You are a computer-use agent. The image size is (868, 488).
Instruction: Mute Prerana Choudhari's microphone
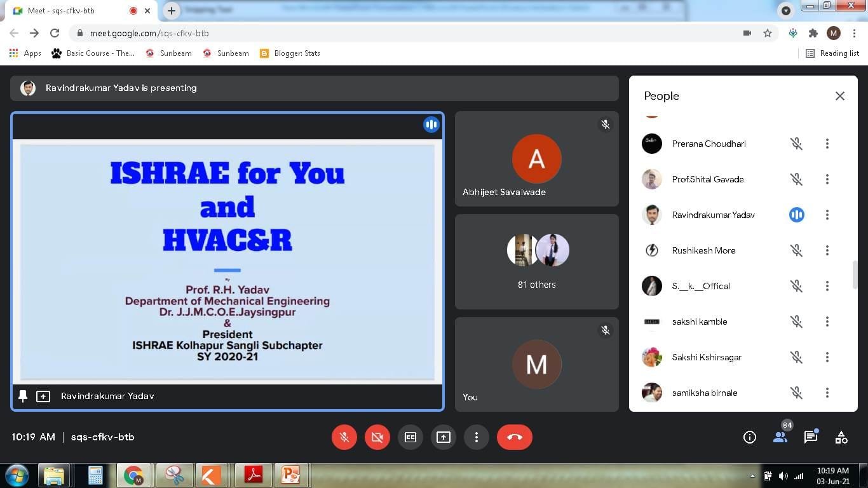pyautogui.click(x=796, y=144)
